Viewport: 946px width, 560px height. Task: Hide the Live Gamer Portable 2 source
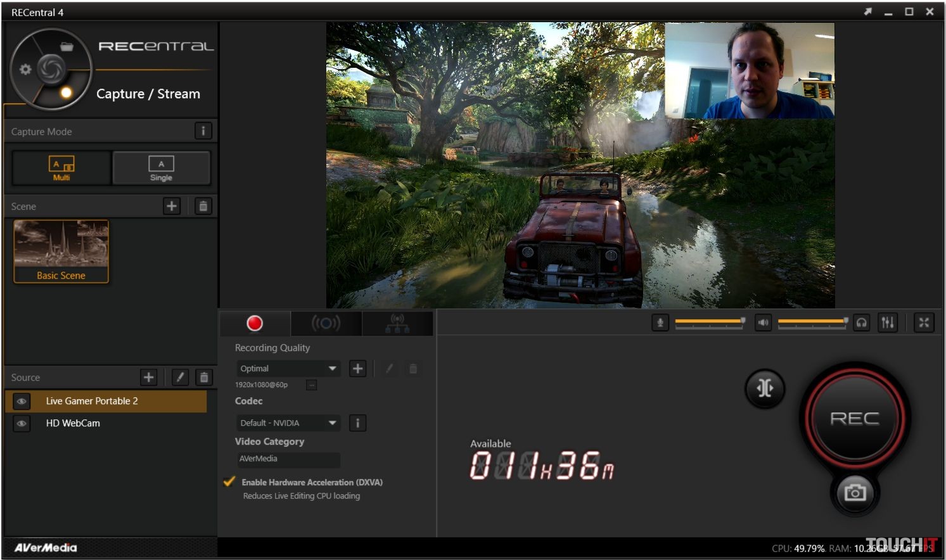pyautogui.click(x=22, y=401)
